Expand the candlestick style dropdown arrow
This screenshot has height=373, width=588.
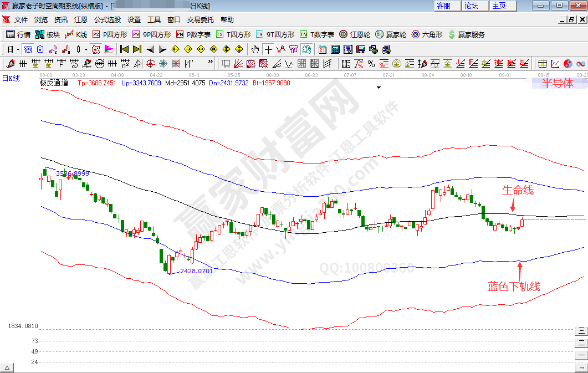pyautogui.click(x=86, y=49)
